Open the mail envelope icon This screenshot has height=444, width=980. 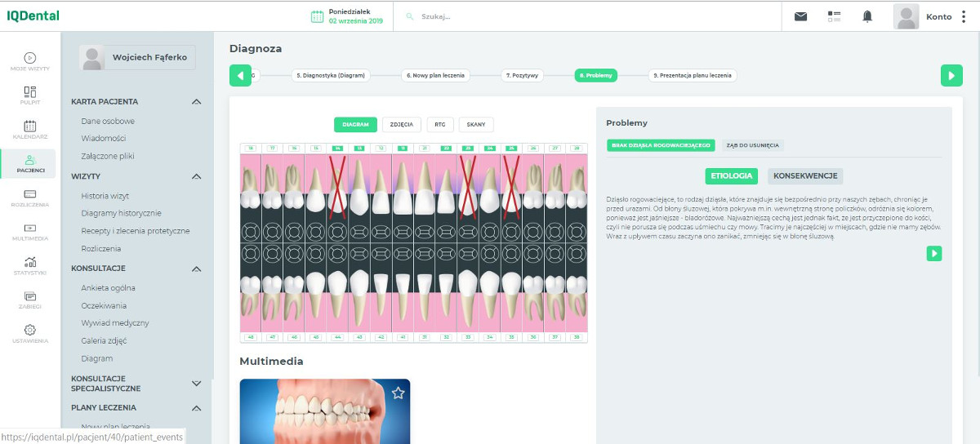click(x=800, y=16)
